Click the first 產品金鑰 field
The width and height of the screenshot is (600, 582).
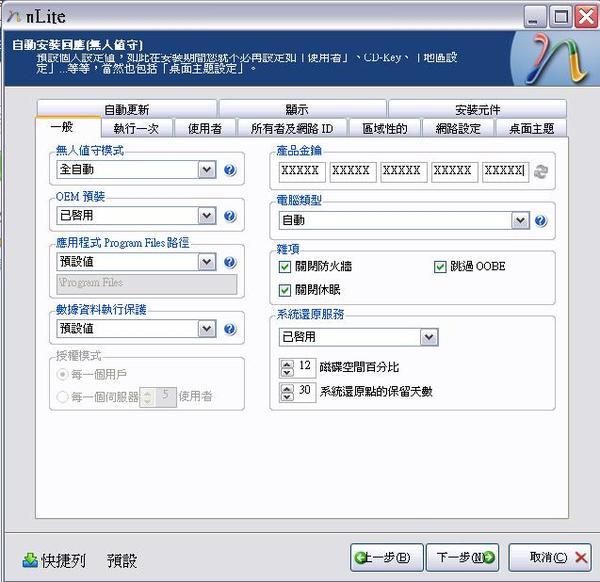tap(302, 171)
